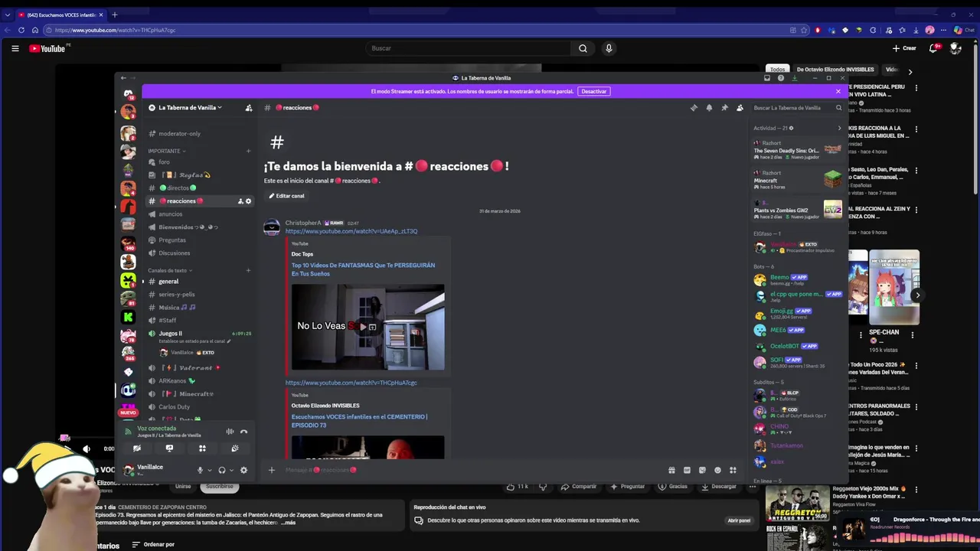Open the series-y-pelis channel

(199, 295)
